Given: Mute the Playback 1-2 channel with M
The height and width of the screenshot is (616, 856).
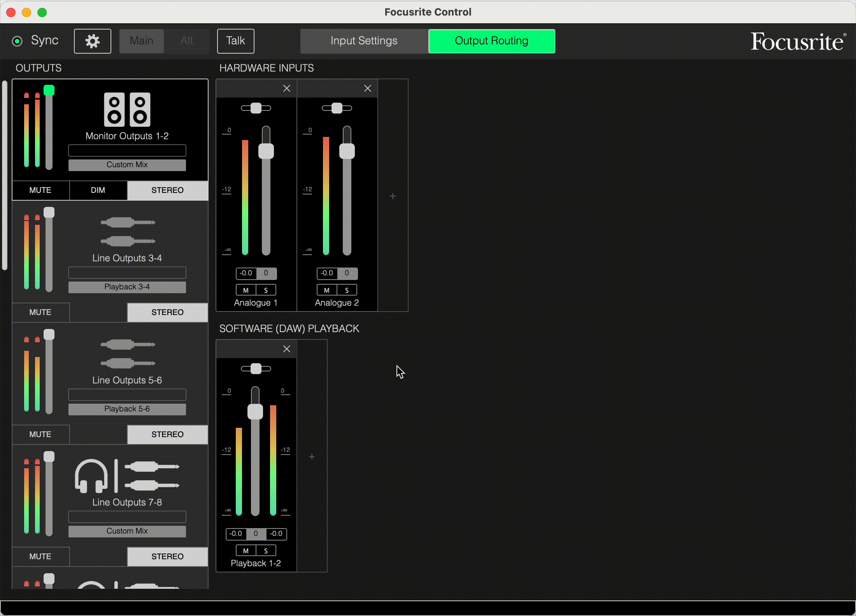Looking at the screenshot, I should (246, 551).
